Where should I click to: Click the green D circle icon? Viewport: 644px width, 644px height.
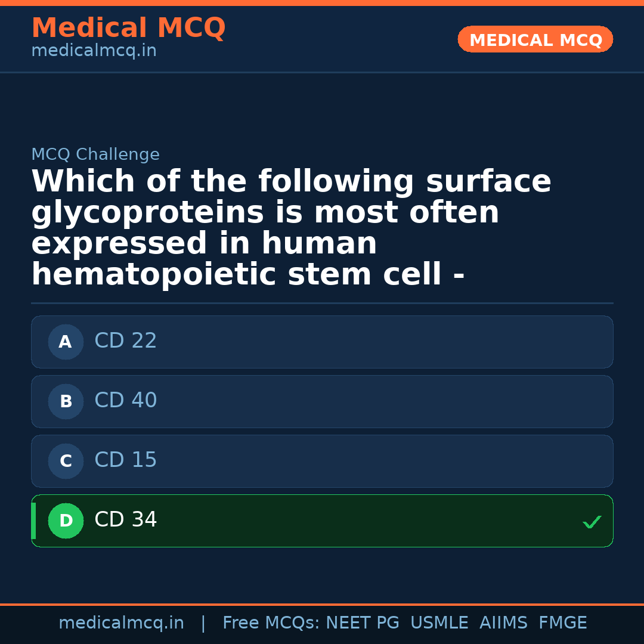click(x=66, y=521)
